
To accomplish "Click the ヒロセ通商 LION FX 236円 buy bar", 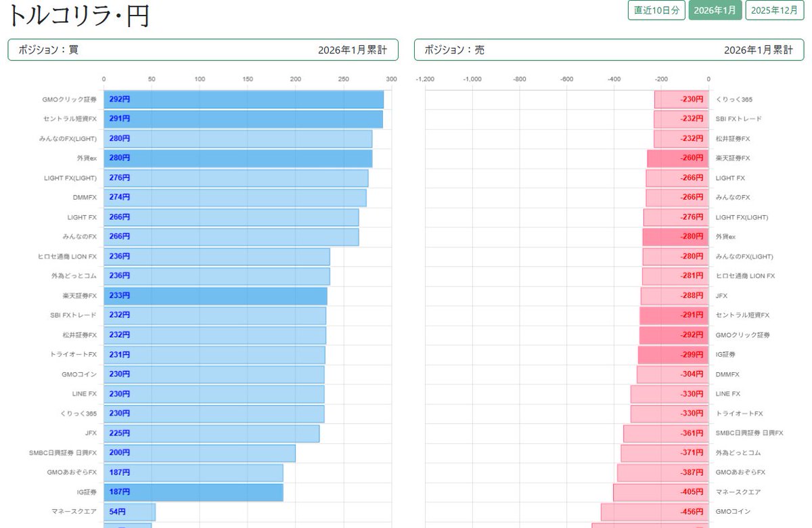I will (x=217, y=257).
